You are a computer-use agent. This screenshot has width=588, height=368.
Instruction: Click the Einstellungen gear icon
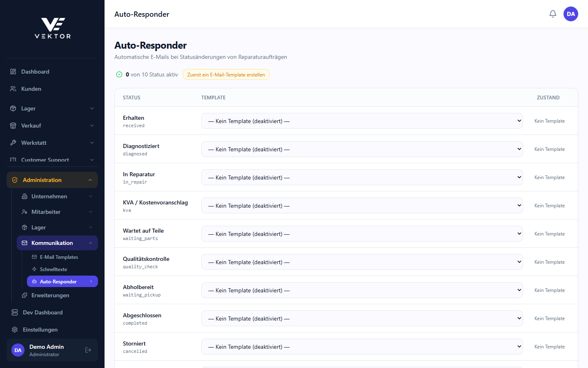click(x=15, y=330)
